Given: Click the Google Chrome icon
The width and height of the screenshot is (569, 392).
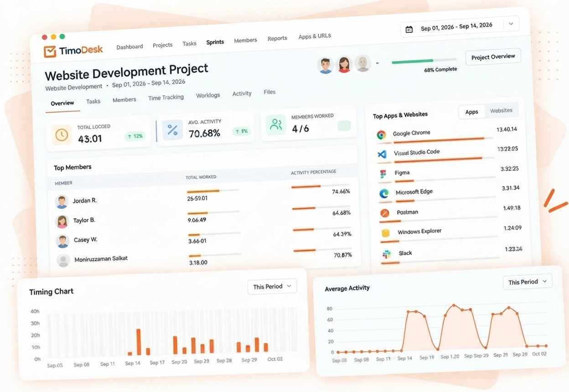Looking at the screenshot, I should 382,134.
